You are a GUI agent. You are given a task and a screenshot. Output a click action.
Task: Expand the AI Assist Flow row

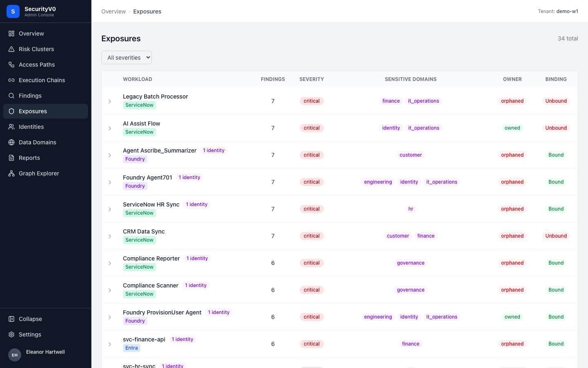pyautogui.click(x=110, y=128)
